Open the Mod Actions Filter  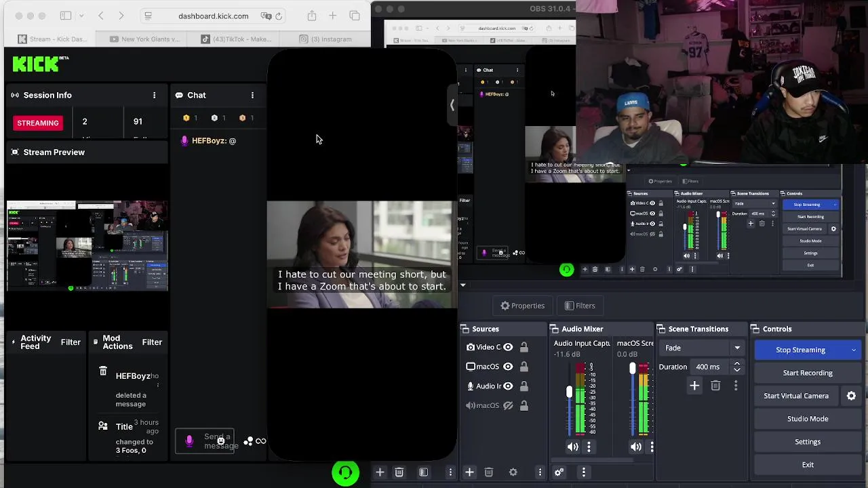152,342
